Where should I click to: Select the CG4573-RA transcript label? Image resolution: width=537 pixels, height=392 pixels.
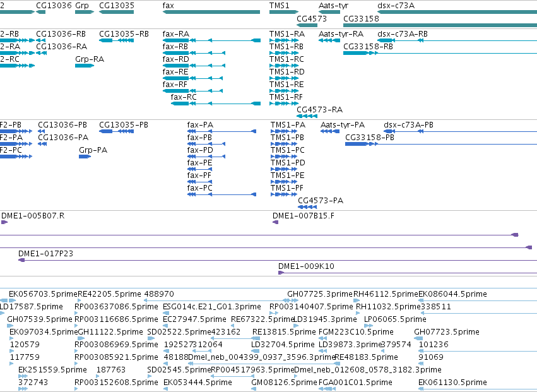[319, 110]
